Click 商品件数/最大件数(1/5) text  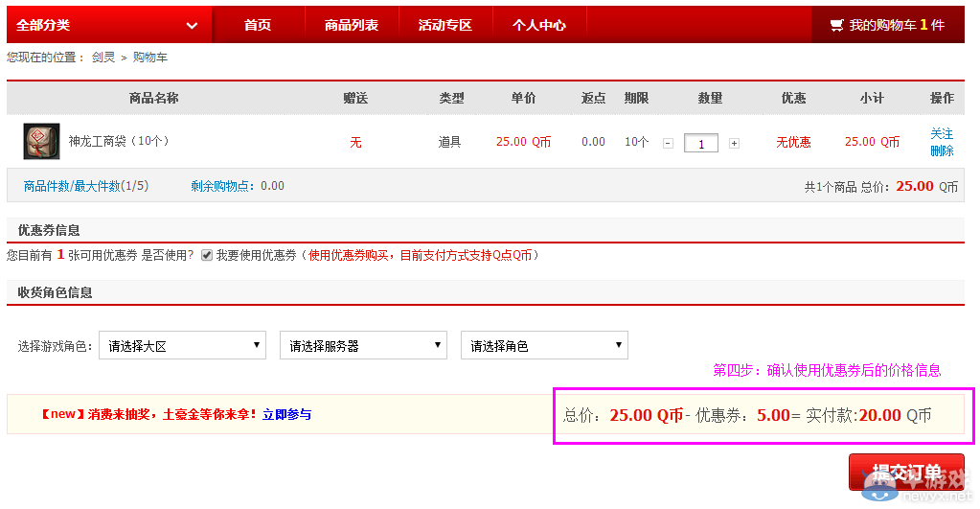click(x=86, y=186)
